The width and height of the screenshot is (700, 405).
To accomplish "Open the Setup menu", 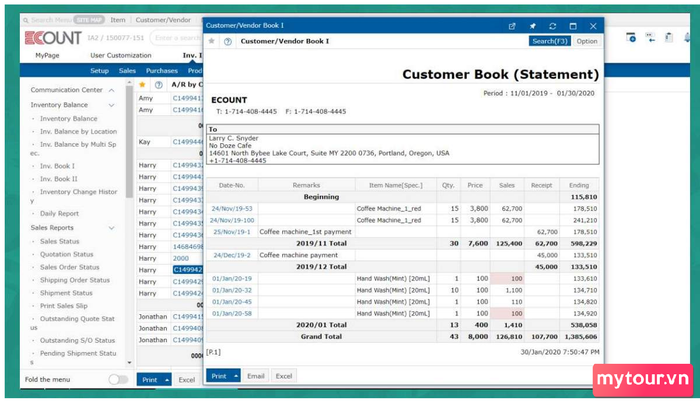I will 99,71.
